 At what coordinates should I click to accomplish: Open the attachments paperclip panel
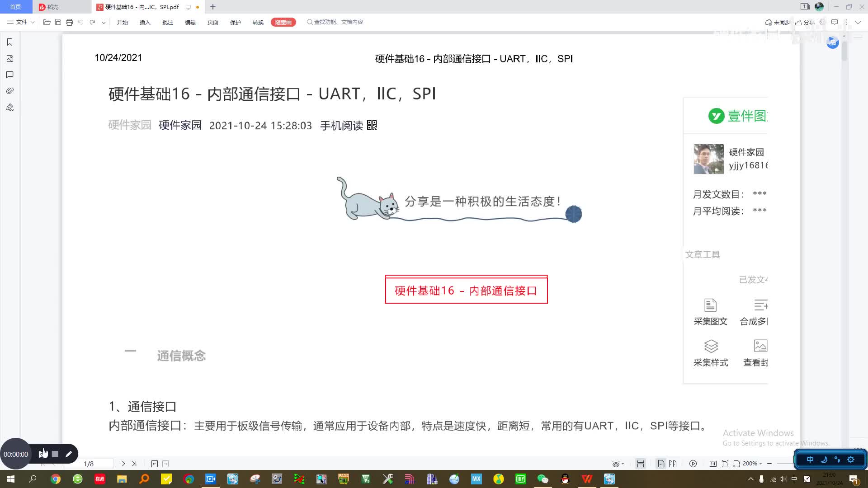tap(9, 91)
